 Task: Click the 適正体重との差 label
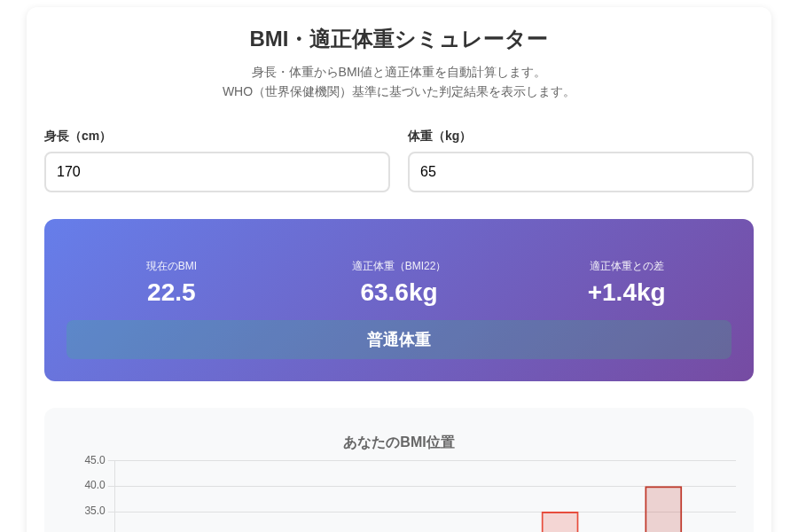tap(626, 266)
